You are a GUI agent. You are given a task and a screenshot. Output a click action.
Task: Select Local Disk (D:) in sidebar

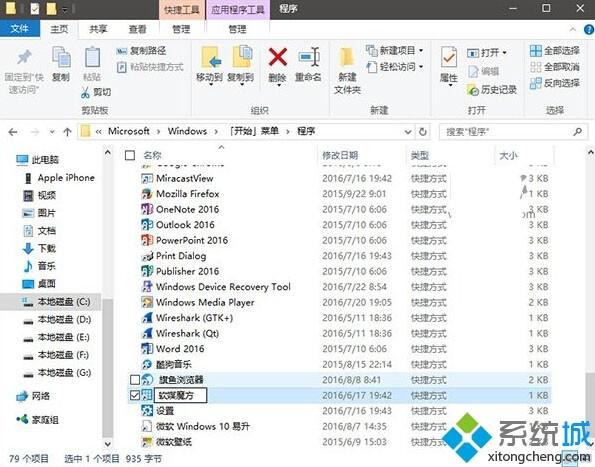pyautogui.click(x=57, y=320)
